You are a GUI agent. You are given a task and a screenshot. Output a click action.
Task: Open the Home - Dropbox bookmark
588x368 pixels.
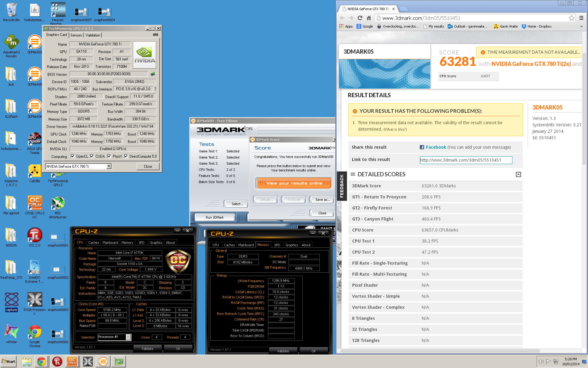(537, 26)
